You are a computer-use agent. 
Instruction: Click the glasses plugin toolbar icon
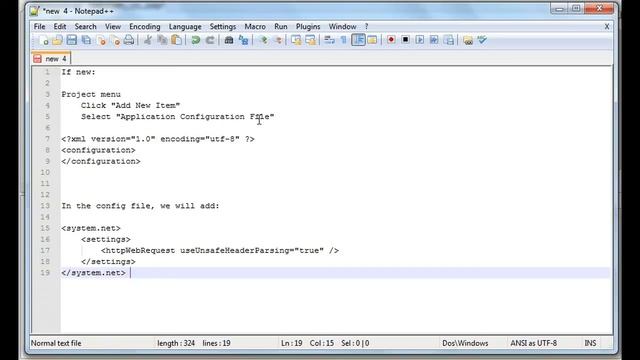(468, 40)
